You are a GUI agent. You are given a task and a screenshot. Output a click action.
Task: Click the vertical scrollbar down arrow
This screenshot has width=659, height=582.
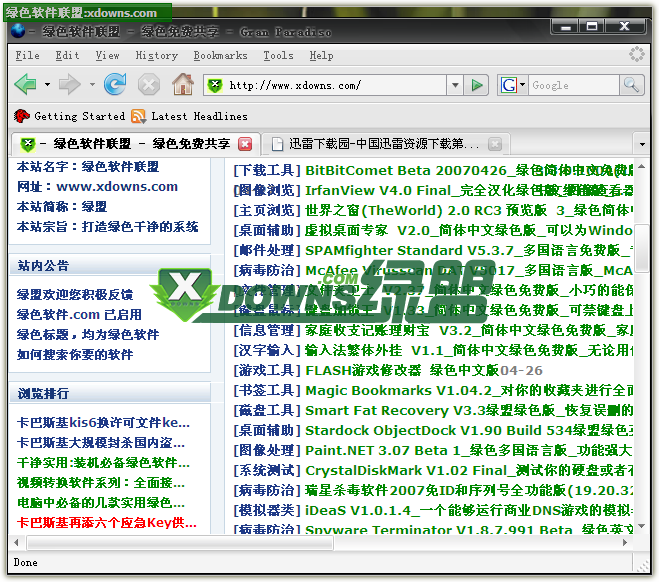[641, 526]
